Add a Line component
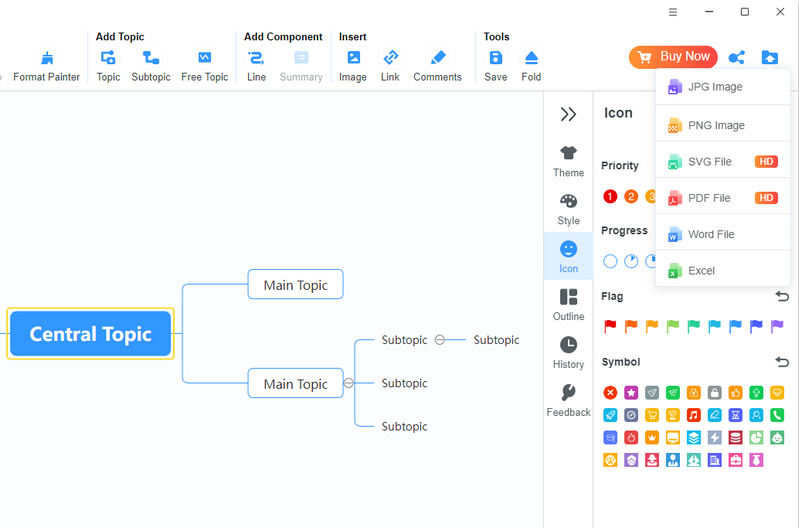The width and height of the screenshot is (799, 528). pos(256,66)
